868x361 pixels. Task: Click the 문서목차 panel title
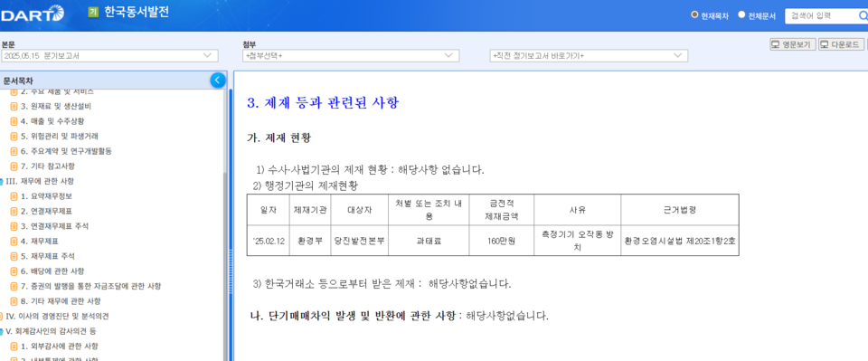[x=18, y=81]
